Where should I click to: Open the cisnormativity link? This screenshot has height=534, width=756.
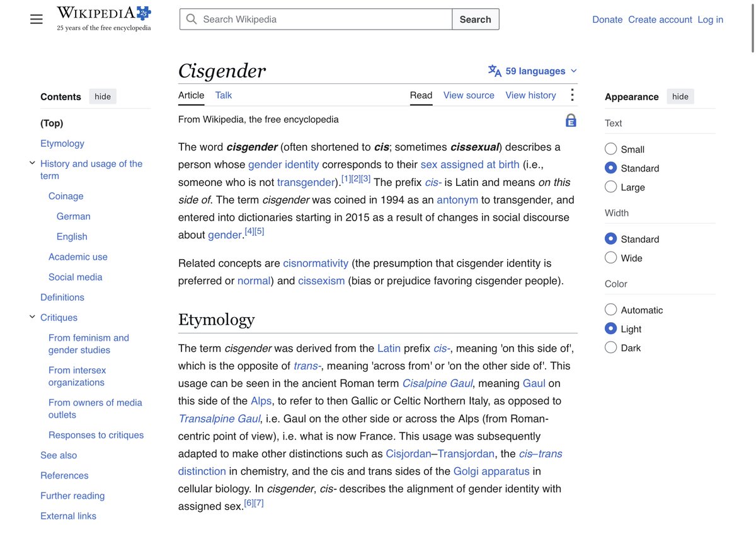click(x=316, y=263)
